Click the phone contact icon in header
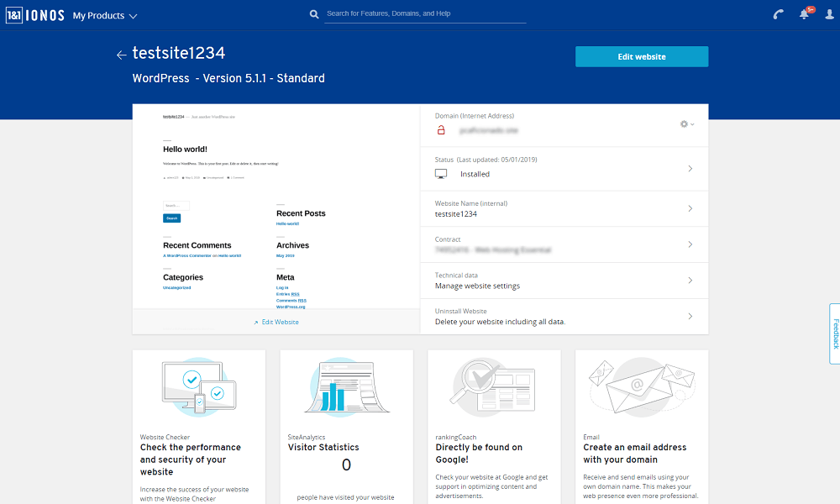This screenshot has height=504, width=840. click(778, 14)
